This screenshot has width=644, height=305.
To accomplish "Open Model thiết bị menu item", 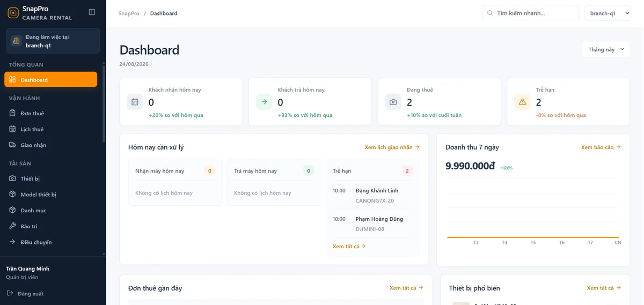I will point(50,195).
